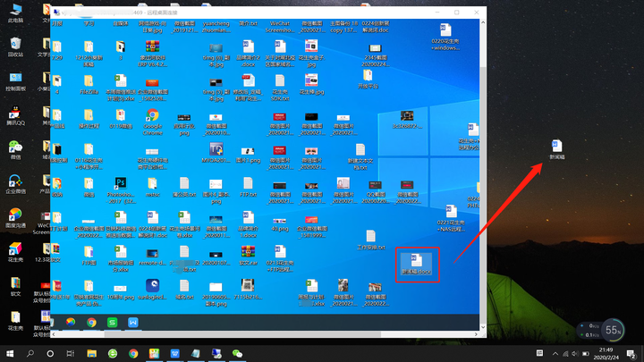Open File Explorer from the taskbar
Screen dimensions: 644x362
coord(91,353)
